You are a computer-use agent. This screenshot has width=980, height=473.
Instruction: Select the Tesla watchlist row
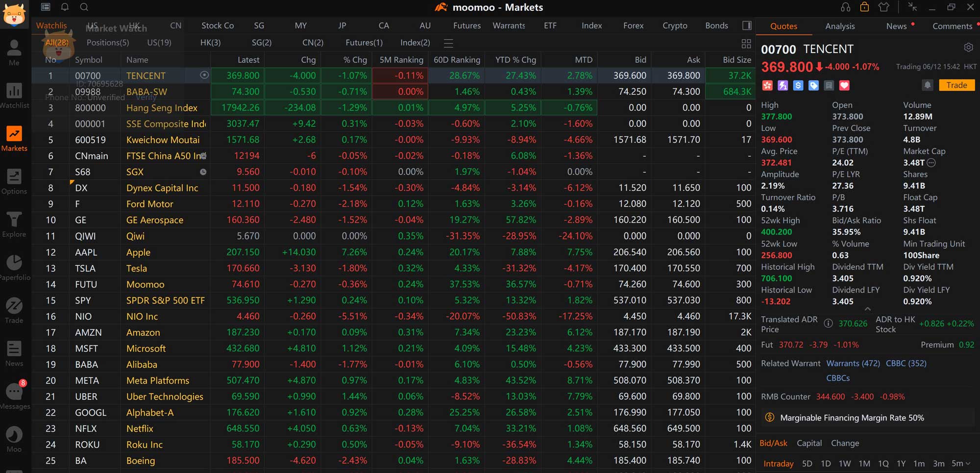[x=393, y=268]
